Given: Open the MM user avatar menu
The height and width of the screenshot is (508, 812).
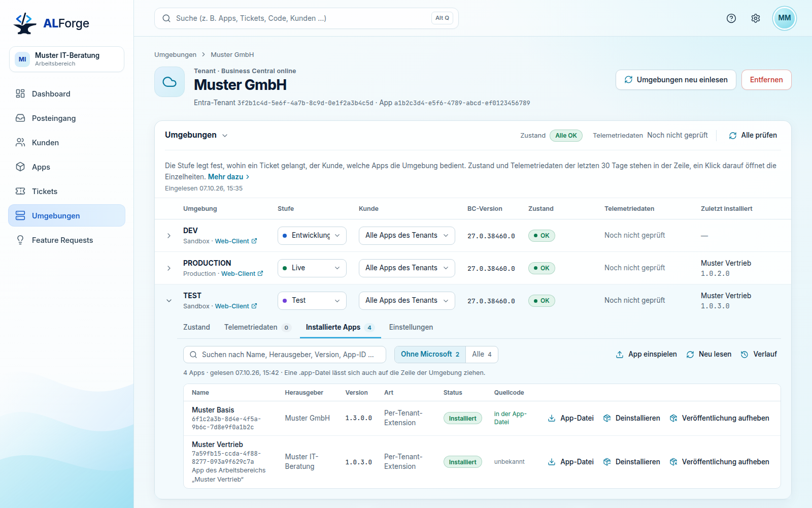Looking at the screenshot, I should 785,18.
